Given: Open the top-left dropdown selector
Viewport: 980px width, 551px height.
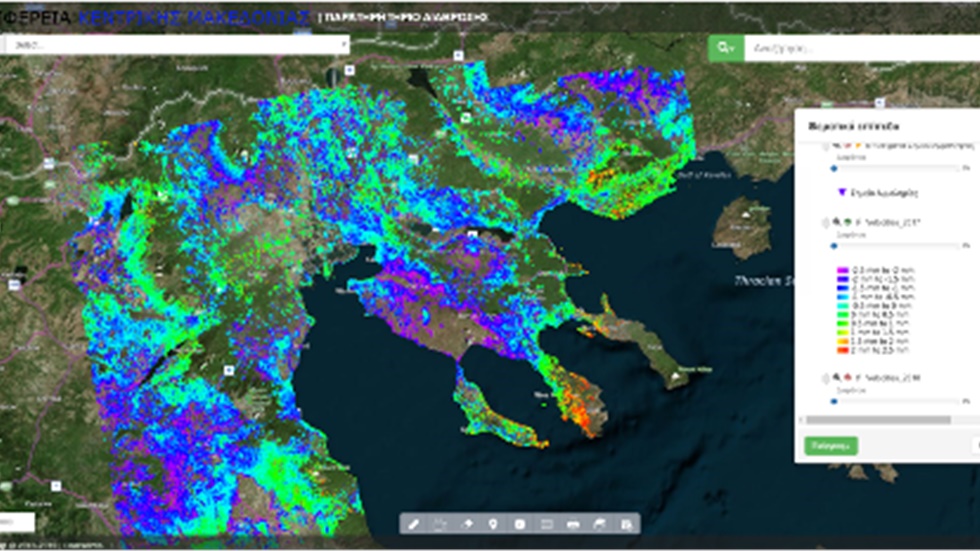Looking at the screenshot, I should coord(175,45).
